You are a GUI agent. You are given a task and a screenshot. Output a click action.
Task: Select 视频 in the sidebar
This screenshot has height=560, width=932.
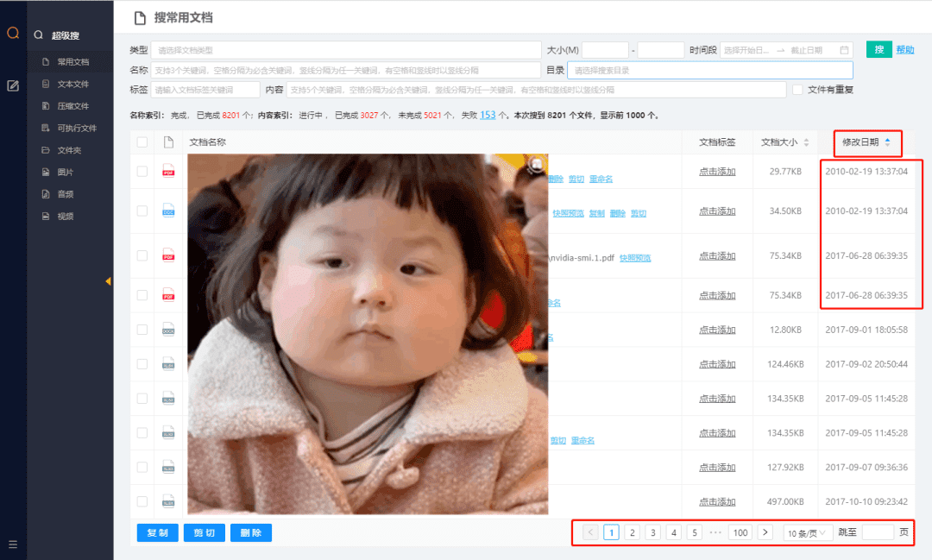pos(70,216)
